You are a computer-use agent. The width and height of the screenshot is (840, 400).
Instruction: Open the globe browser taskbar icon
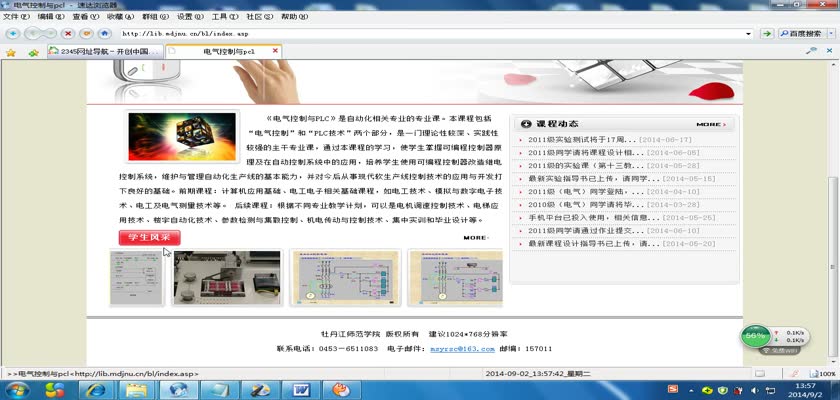click(178, 390)
